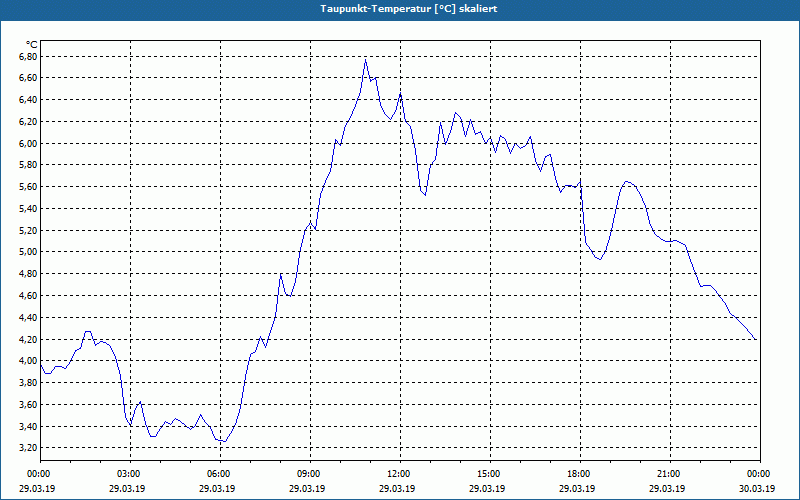The image size is (800, 500).
Task: Select the 6,40 y-axis label
Action: pyautogui.click(x=28, y=99)
